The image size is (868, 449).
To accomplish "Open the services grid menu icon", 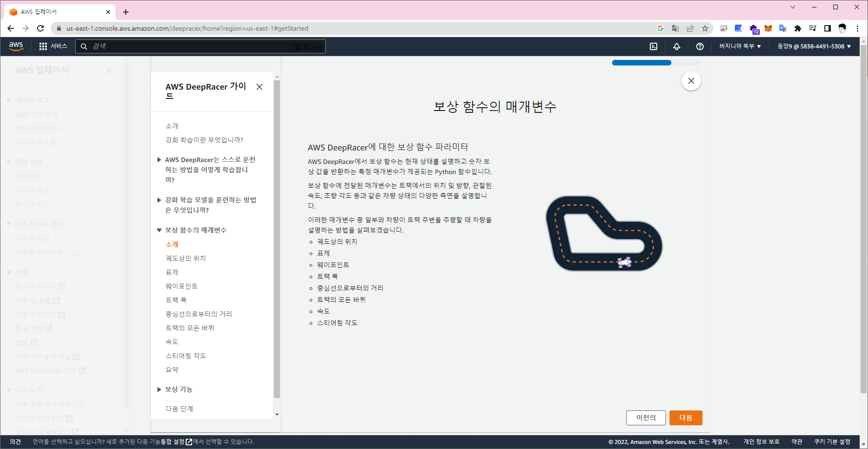I will click(43, 46).
